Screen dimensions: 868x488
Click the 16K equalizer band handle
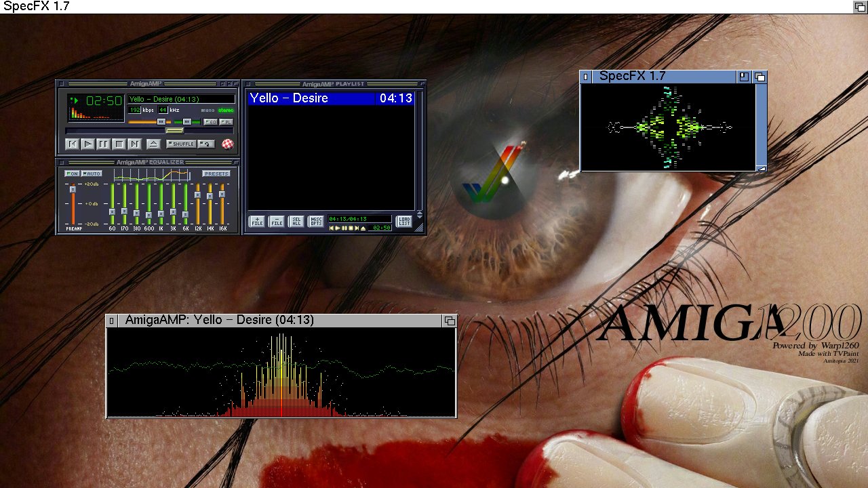(222, 193)
